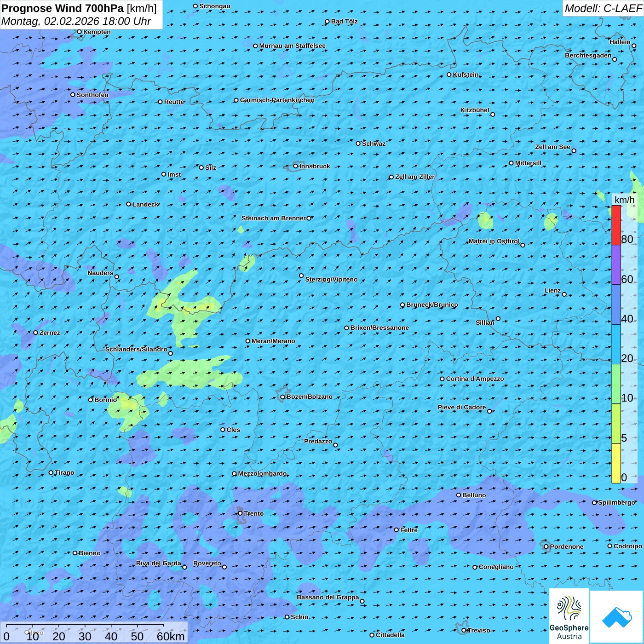Screen dimensions: 644x644
Task: Click the Zell am Ziller label
Action: tap(415, 177)
